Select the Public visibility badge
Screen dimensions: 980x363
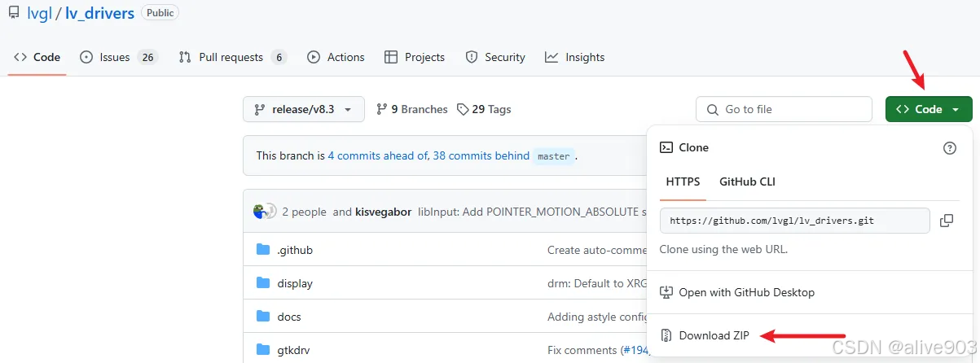[x=160, y=13]
